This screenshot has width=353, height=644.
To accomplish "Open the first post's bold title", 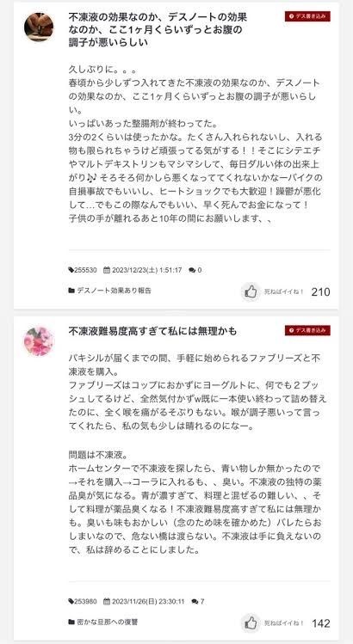I will [x=158, y=30].
